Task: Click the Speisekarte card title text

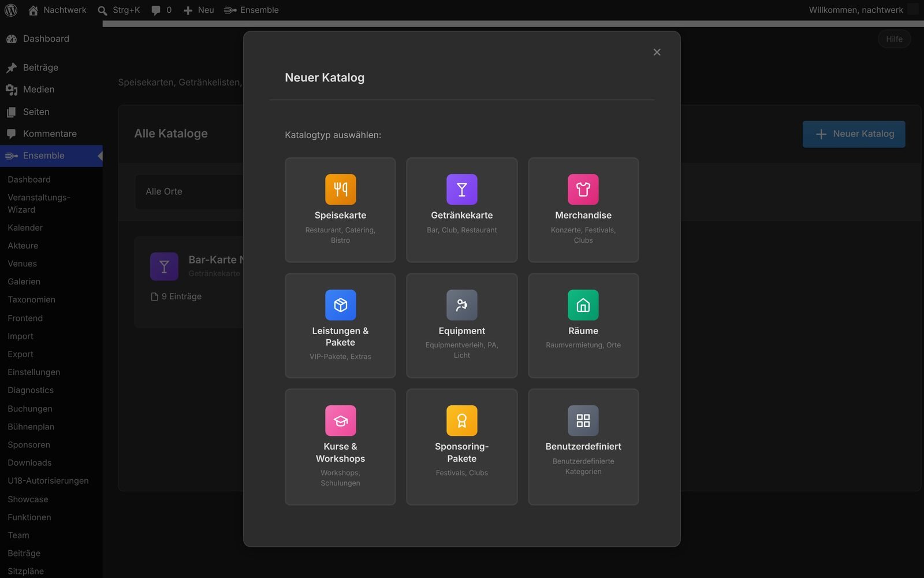Action: pyautogui.click(x=340, y=215)
